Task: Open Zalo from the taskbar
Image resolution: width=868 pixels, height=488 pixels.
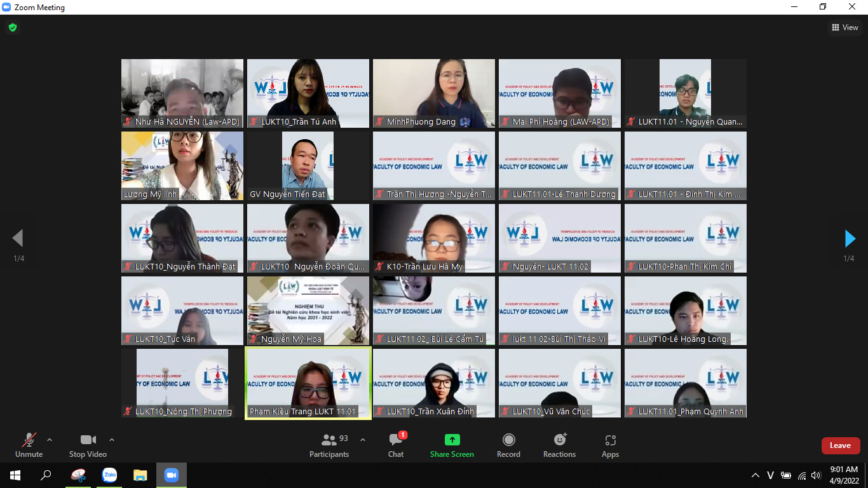Action: point(109,475)
